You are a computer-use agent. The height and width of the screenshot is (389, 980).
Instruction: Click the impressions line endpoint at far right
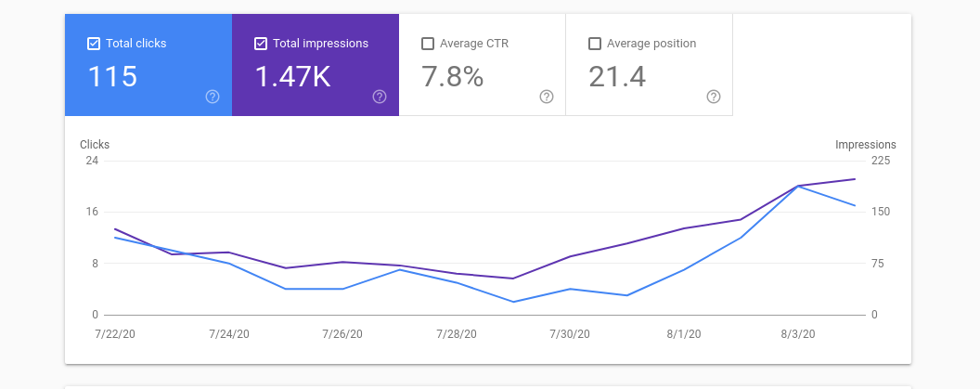point(855,179)
